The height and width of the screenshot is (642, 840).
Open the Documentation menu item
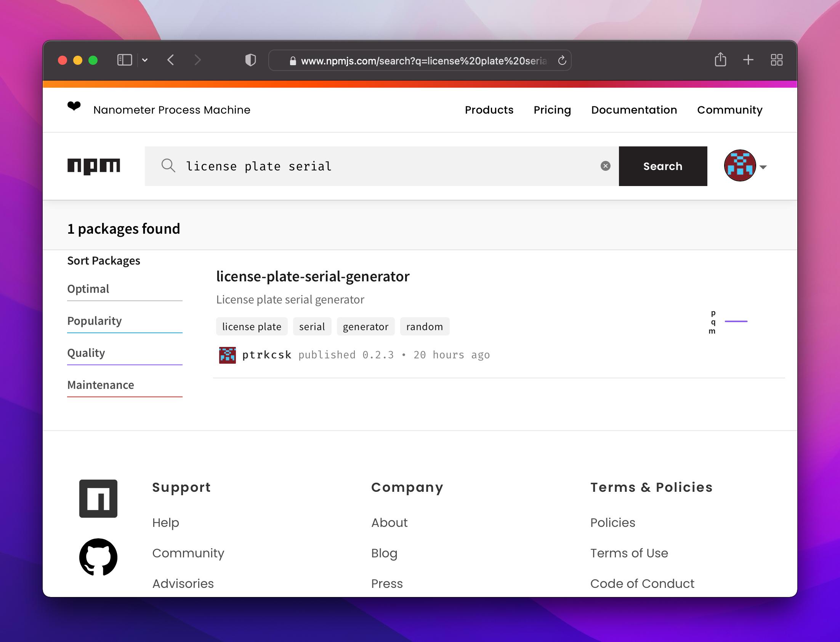click(634, 110)
